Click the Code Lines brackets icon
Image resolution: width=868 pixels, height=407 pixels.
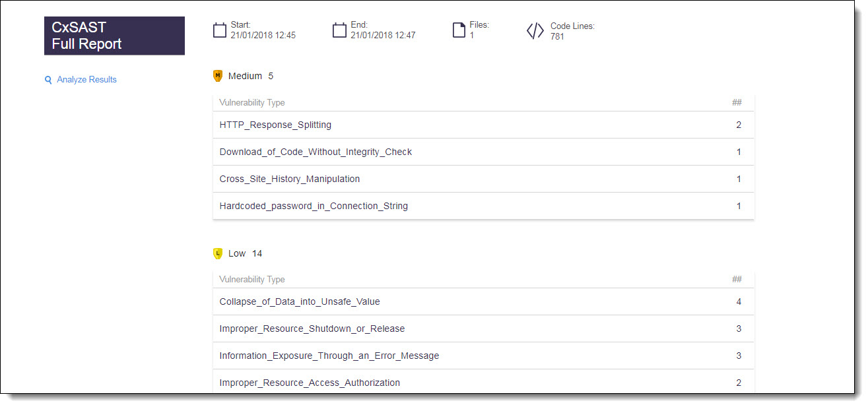(x=535, y=31)
